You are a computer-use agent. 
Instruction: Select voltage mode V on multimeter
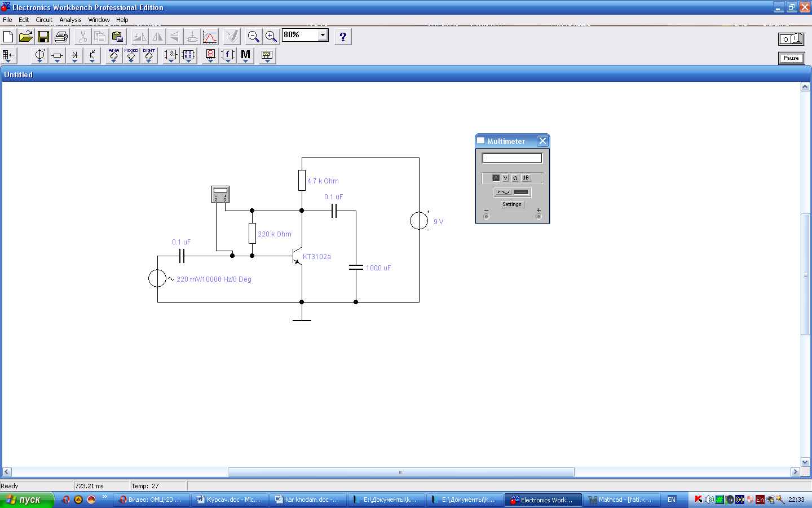[505, 178]
